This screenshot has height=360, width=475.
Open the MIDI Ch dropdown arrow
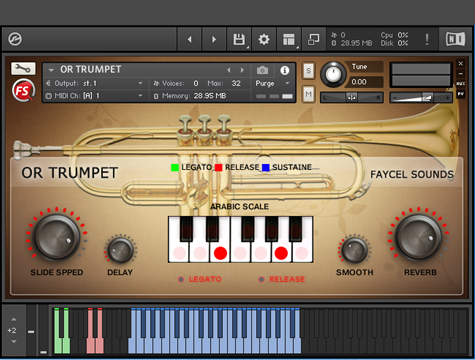point(140,96)
